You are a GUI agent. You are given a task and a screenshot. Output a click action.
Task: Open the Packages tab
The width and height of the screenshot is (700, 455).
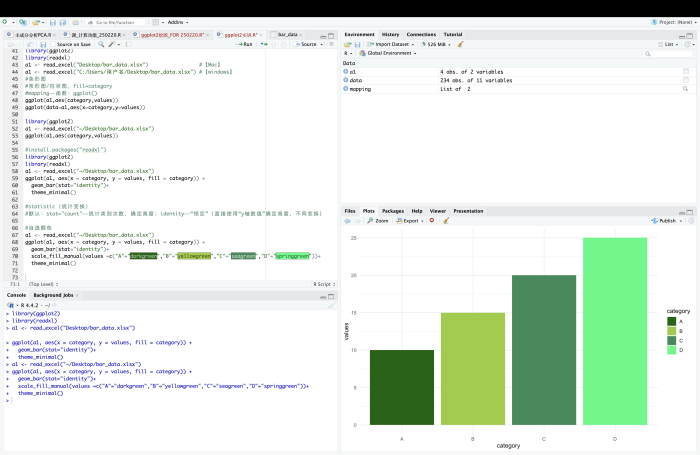click(x=392, y=211)
